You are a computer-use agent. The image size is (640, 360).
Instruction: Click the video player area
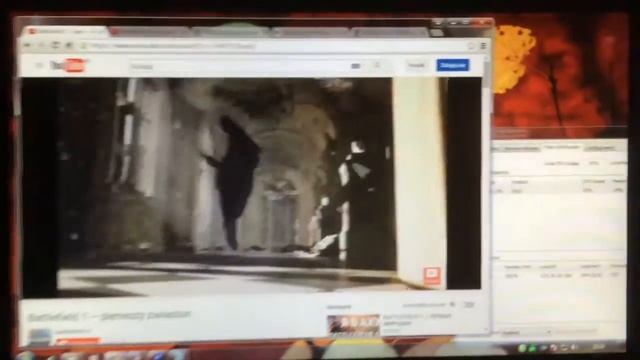(251, 186)
